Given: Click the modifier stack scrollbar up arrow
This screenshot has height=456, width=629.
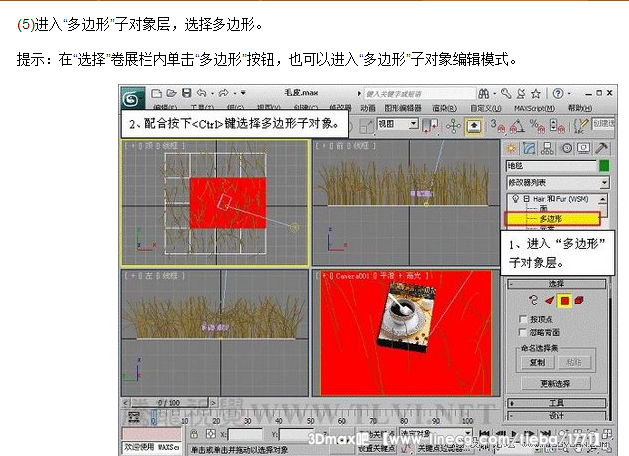Looking at the screenshot, I should pyautogui.click(x=603, y=199).
